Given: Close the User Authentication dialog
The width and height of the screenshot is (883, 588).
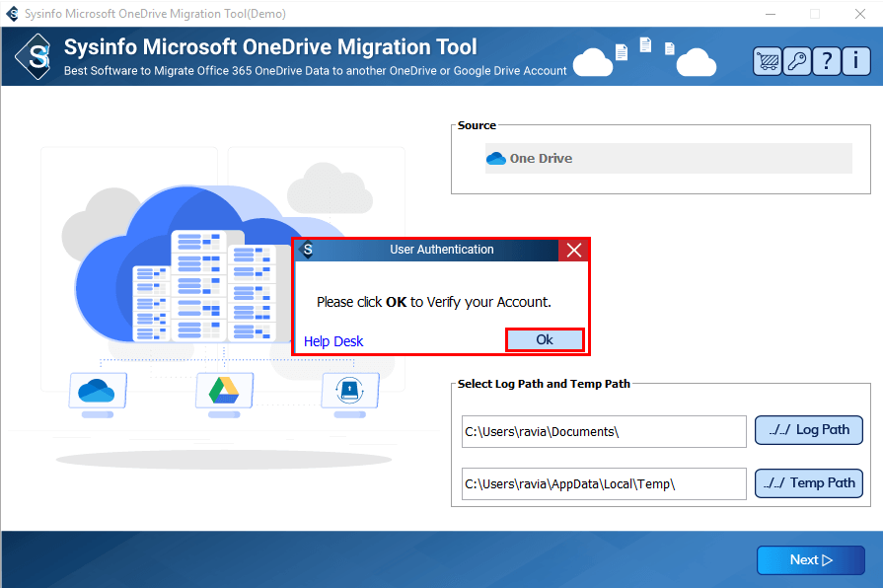Looking at the screenshot, I should (574, 250).
